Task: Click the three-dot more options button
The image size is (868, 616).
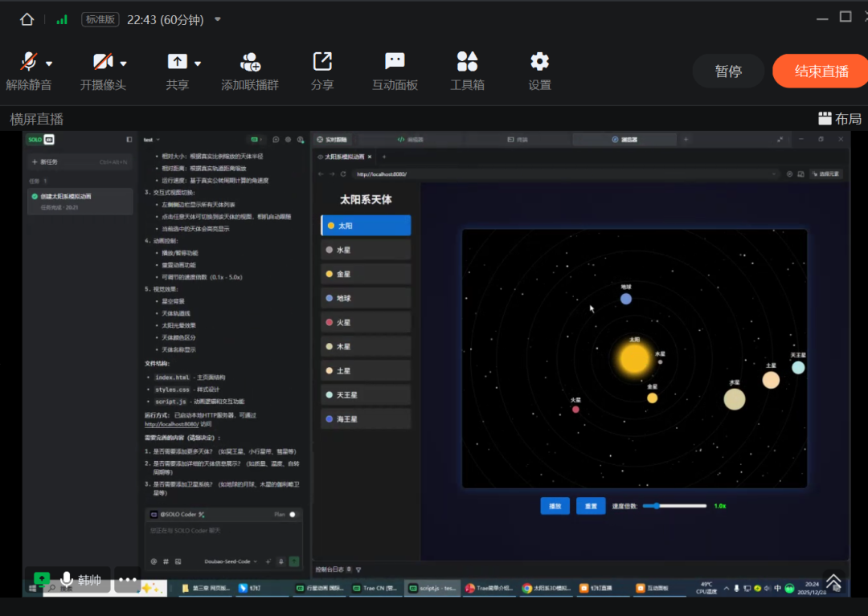Action: tap(128, 579)
